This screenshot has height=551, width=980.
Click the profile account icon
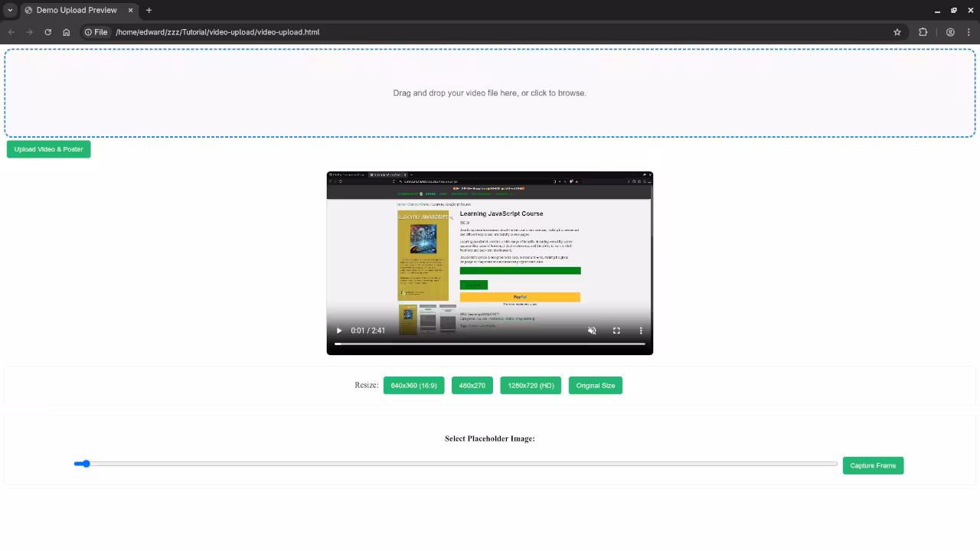tap(950, 32)
